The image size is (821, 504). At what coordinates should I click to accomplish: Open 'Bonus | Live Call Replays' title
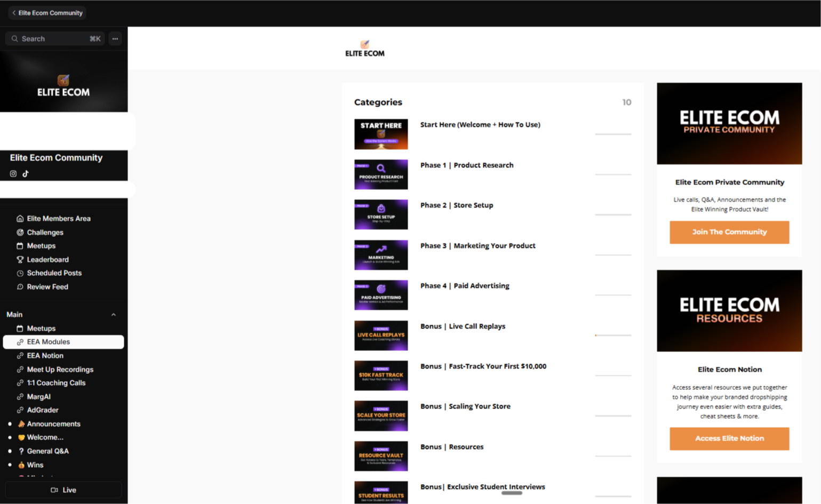click(x=463, y=326)
